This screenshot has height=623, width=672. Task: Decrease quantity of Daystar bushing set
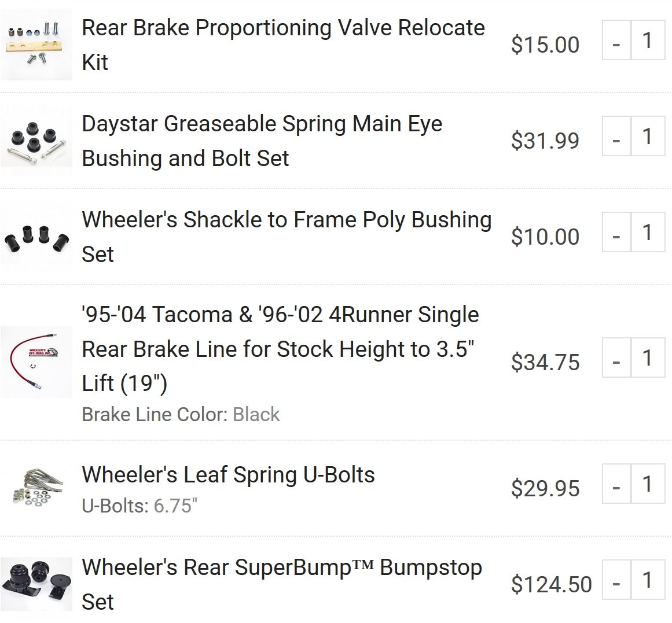tap(616, 136)
